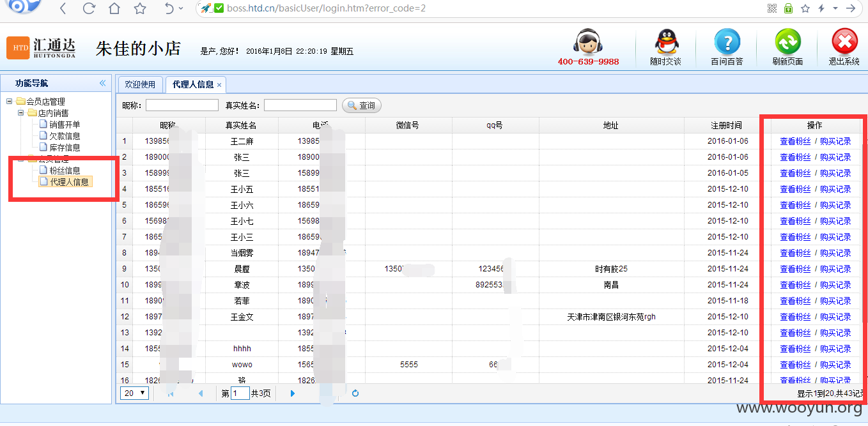The image size is (868, 426).
Task: Click the qq号 column header
Action: (x=495, y=125)
